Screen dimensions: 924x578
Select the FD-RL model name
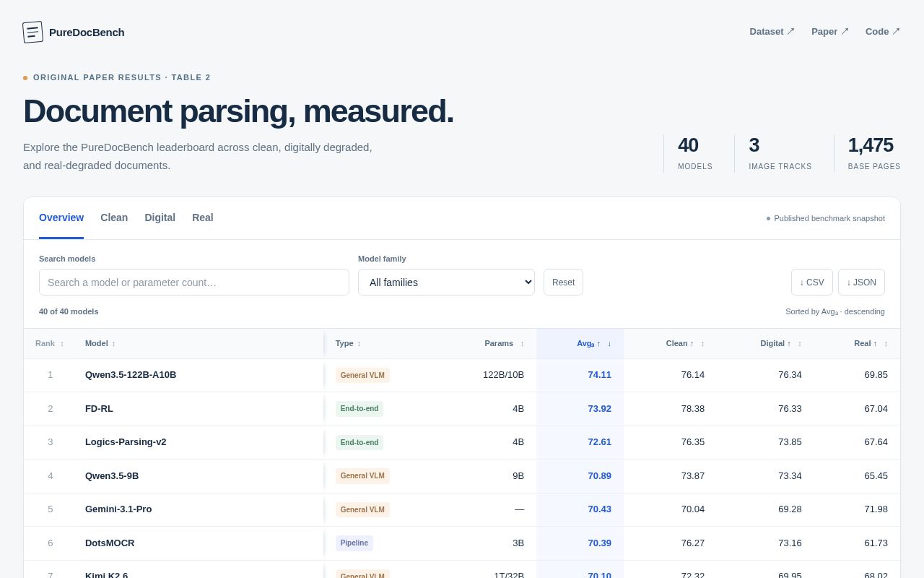pos(99,409)
